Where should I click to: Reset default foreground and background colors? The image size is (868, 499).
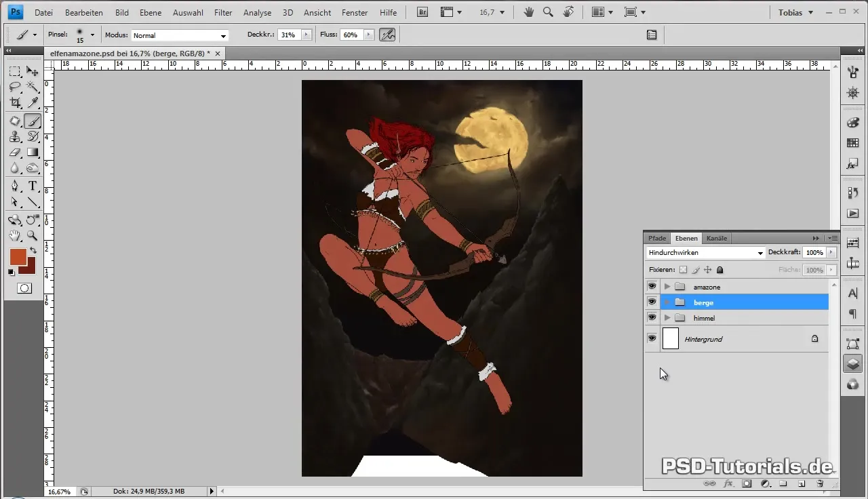point(12,272)
